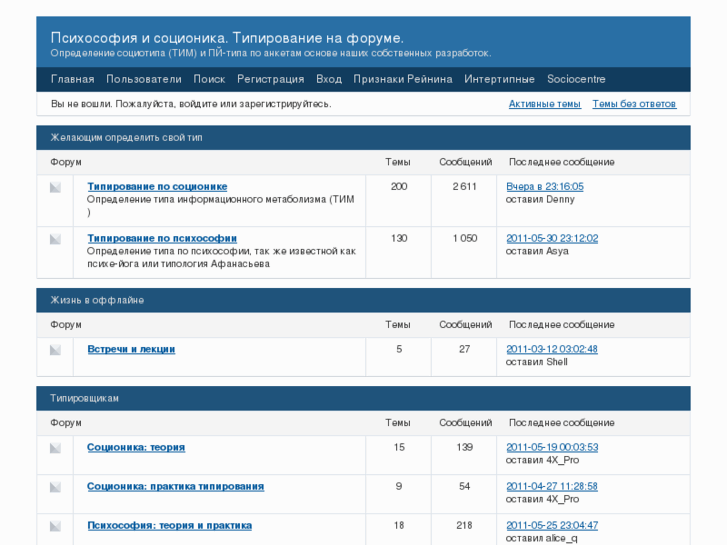
Task: Open the Темы без ответов link
Action: click(x=634, y=104)
